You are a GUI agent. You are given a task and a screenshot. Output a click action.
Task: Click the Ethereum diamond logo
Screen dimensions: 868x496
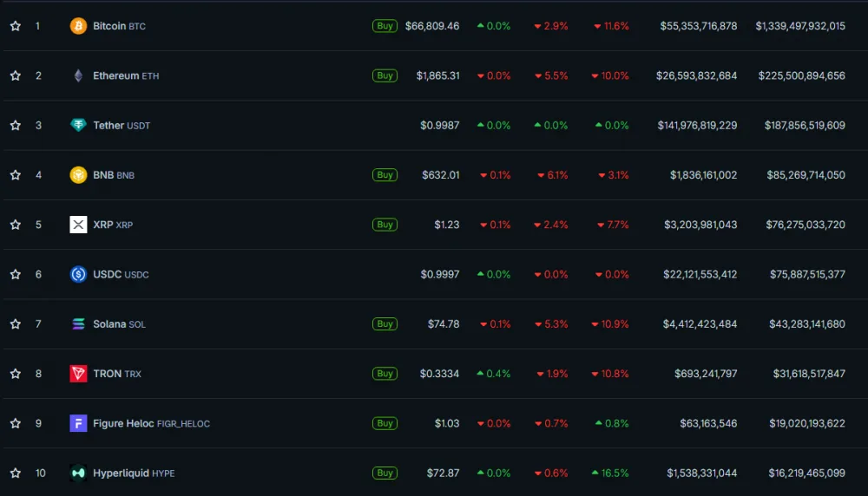[x=78, y=75]
